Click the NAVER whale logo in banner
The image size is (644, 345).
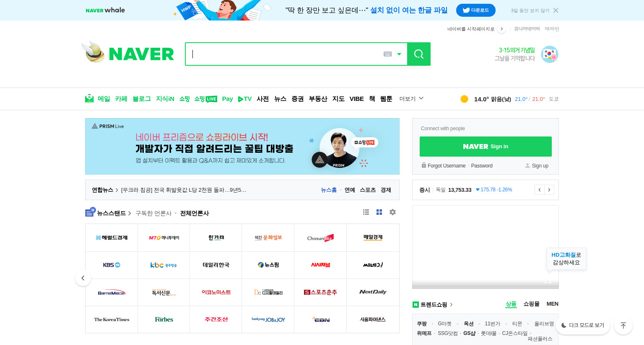click(x=105, y=10)
